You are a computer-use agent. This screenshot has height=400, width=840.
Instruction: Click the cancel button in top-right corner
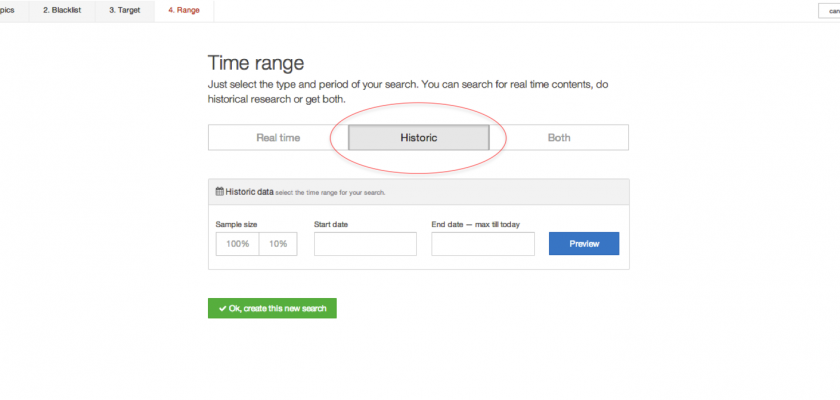(831, 11)
